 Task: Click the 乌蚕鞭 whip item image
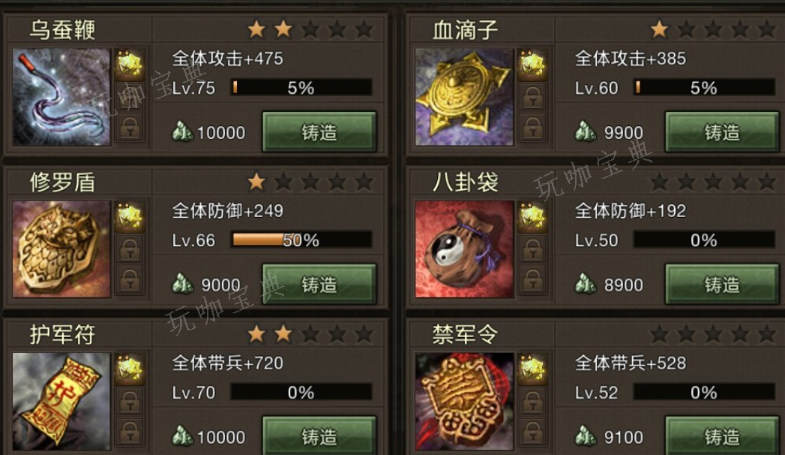pyautogui.click(x=61, y=97)
